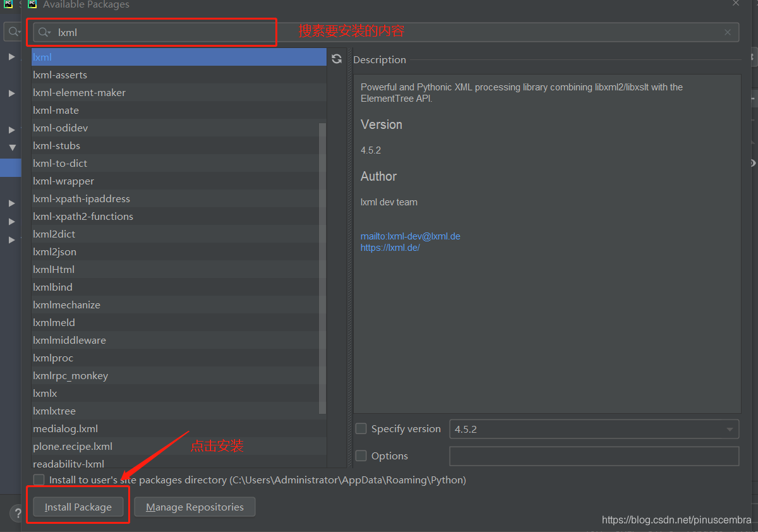The image size is (758, 532).
Task: Click the PyCharm icon in dialog title
Action: point(32,4)
